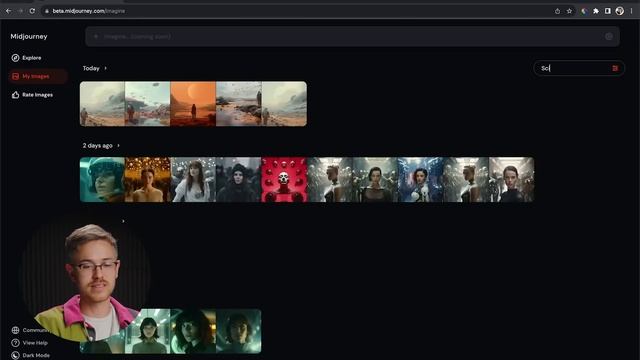Click the Imagine prompt input field
Image resolution: width=640 pixels, height=360 pixels.
coord(353,36)
